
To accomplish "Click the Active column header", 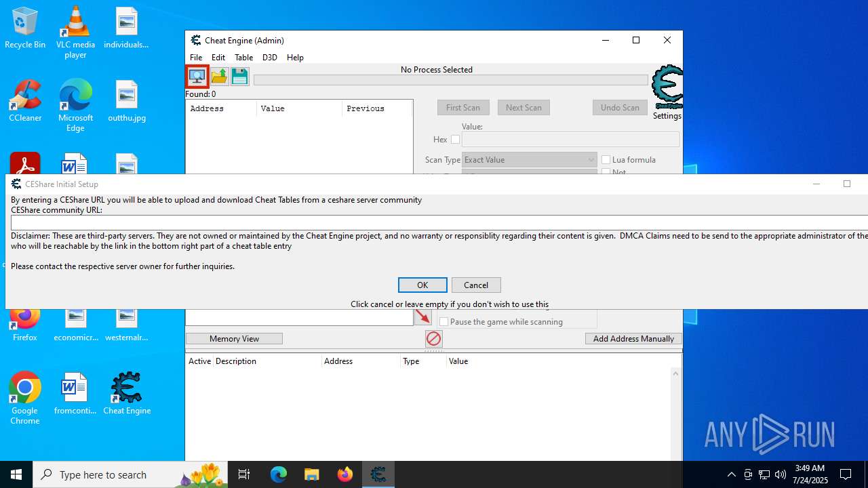I will click(199, 361).
